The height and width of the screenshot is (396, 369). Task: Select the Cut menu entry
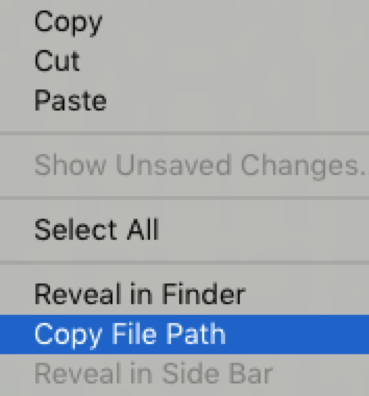tap(184, 61)
